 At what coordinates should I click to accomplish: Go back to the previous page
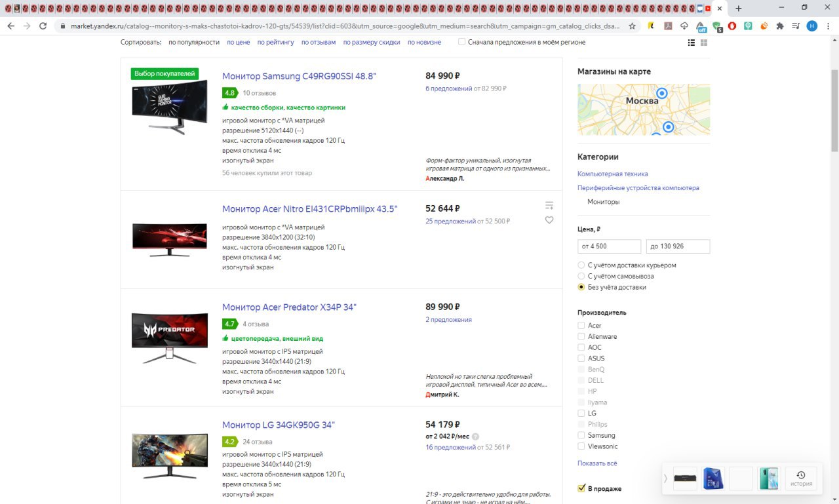[10, 26]
